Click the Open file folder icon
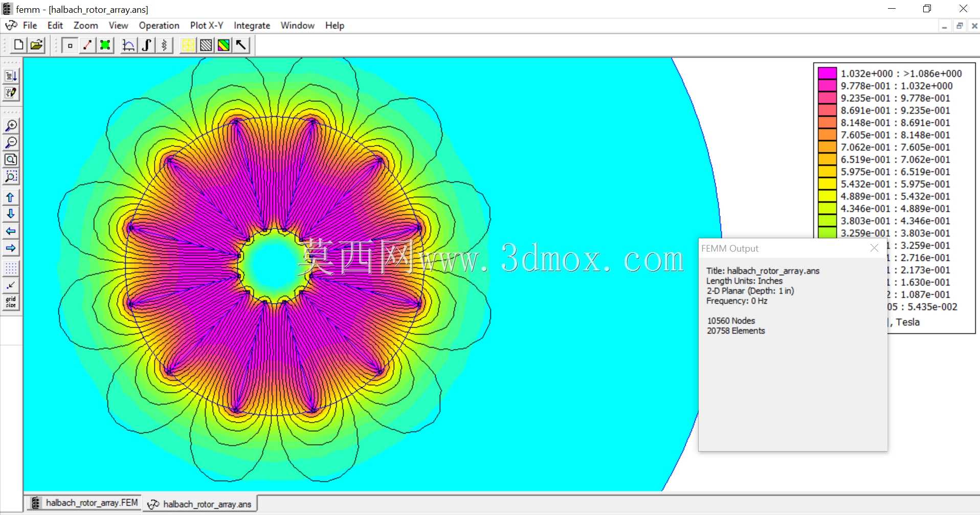This screenshot has width=980, height=515. click(36, 45)
